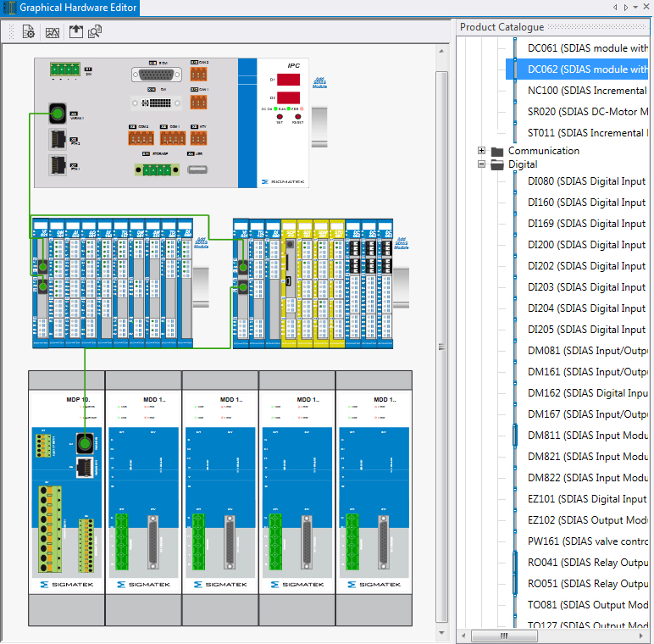Click Add SDIAS Module after second rack
The height and width of the screenshot is (644, 654).
click(x=402, y=243)
